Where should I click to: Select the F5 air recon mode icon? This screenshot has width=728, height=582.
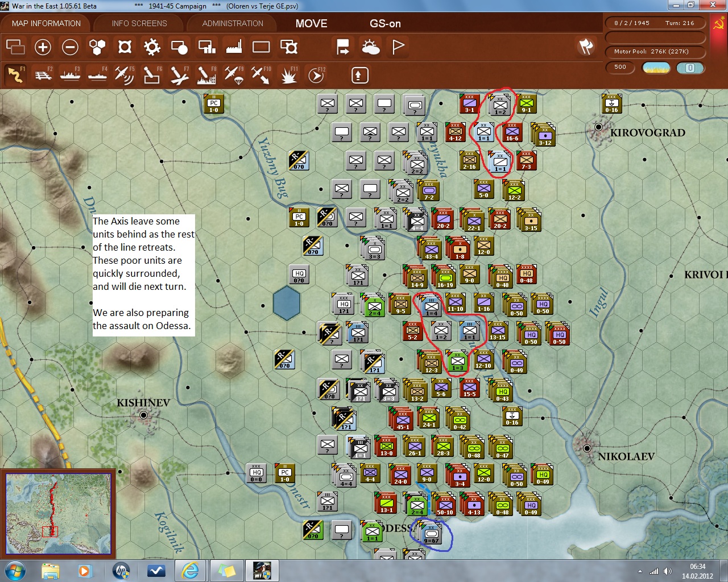pos(125,74)
